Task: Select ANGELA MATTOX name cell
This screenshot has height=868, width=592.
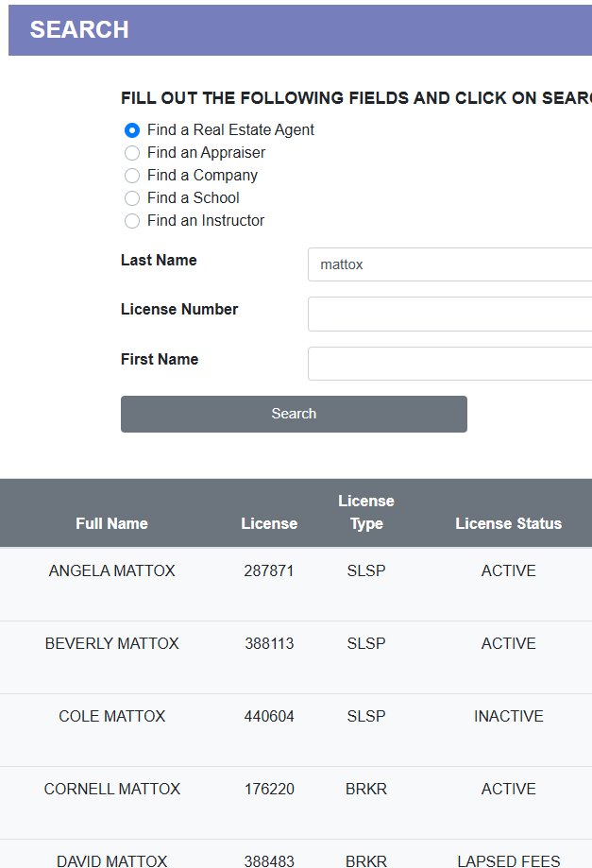Action: click(111, 570)
